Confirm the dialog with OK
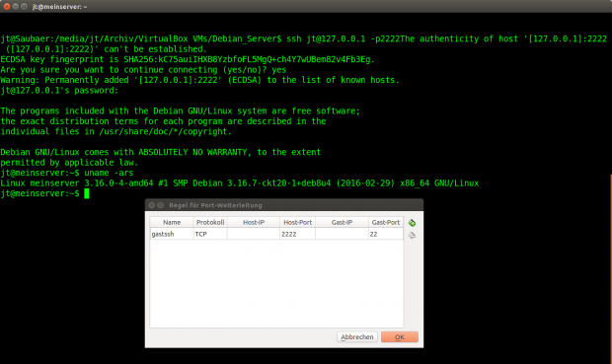The width and height of the screenshot is (612, 364). 400,336
